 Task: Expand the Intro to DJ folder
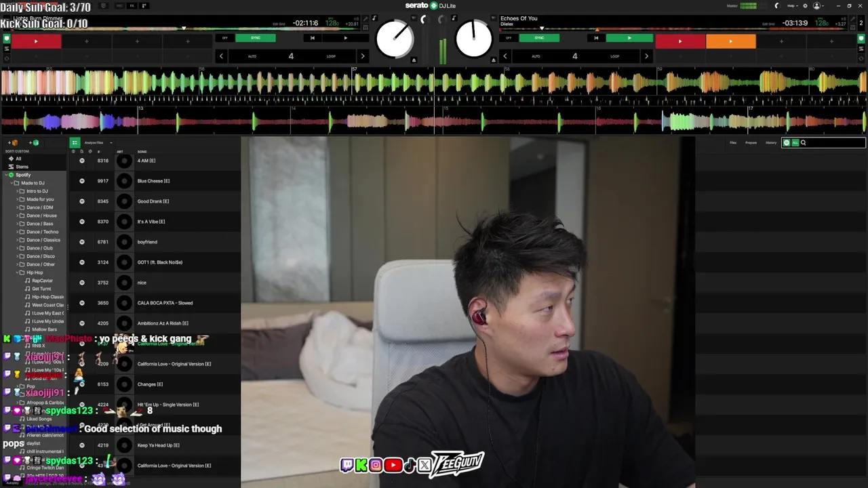[17, 191]
